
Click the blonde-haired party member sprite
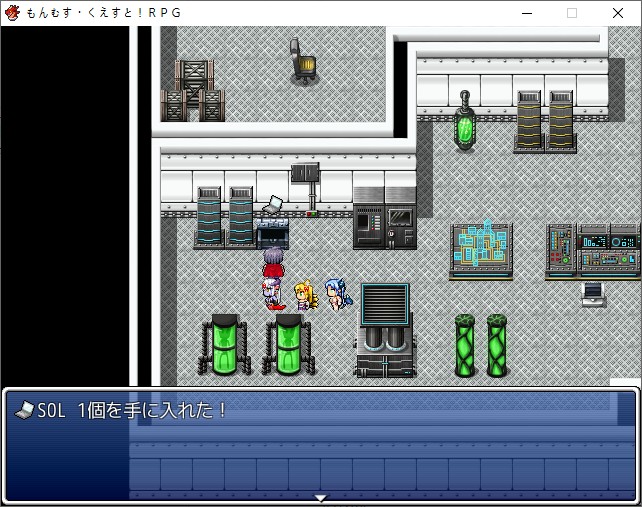[306, 295]
